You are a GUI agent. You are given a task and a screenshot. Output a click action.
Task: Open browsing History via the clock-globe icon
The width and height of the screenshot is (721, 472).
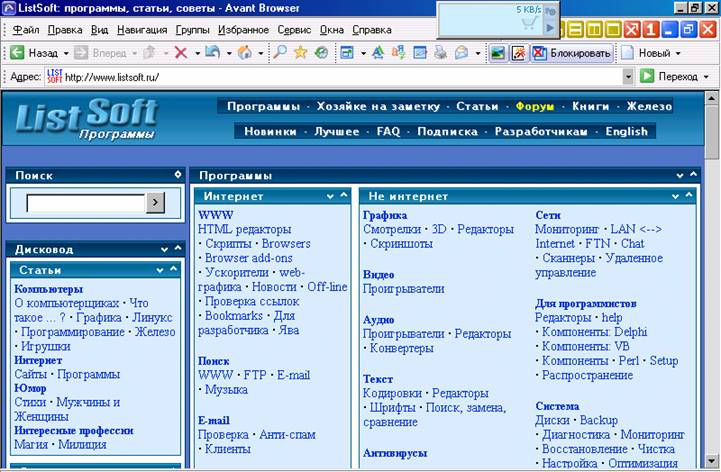321,53
